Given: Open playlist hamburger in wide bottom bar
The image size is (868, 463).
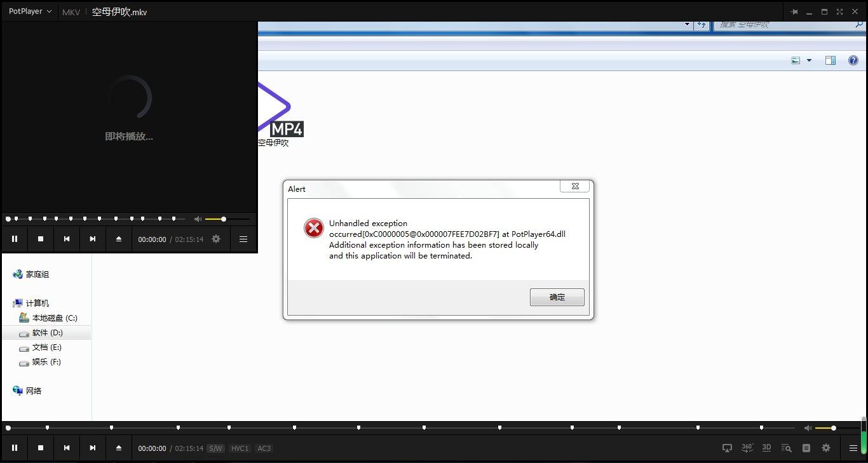Looking at the screenshot, I should click(x=853, y=448).
